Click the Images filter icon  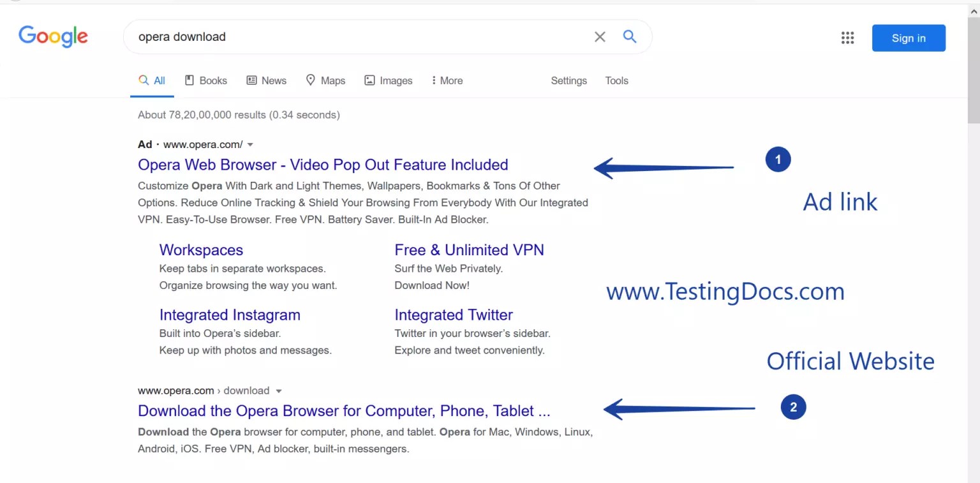(x=369, y=80)
